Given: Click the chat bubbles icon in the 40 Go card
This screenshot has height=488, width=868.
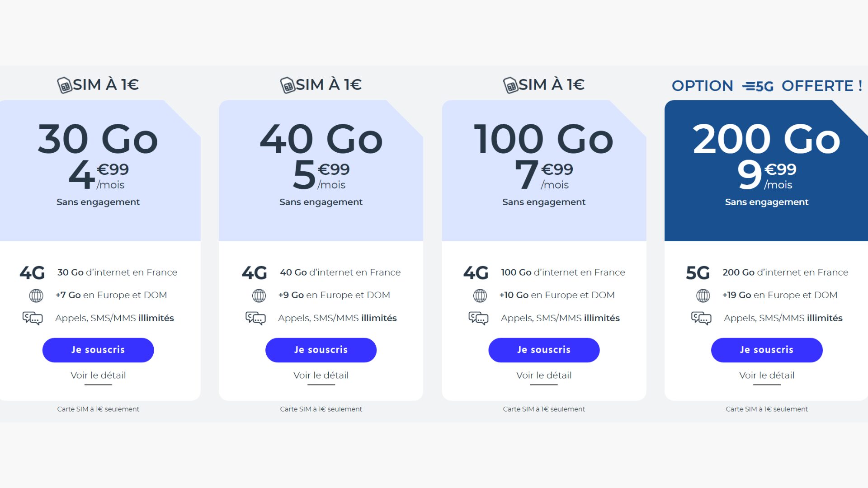Looking at the screenshot, I should point(256,318).
